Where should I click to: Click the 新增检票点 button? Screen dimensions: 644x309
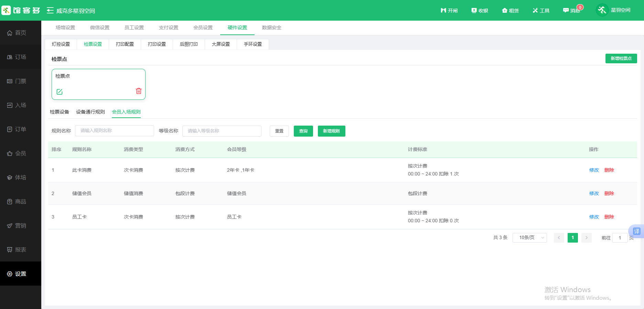tap(621, 58)
